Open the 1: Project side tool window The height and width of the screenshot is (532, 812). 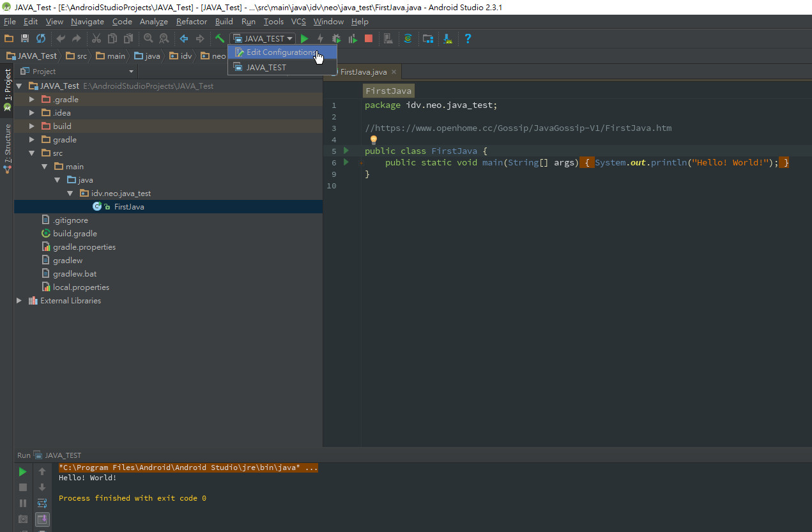[8, 89]
